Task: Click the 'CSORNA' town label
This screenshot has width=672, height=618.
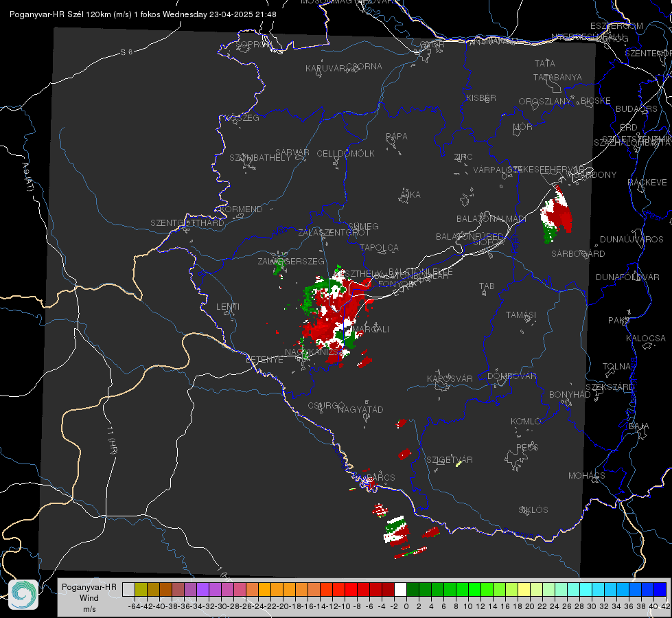Action: click(x=364, y=67)
